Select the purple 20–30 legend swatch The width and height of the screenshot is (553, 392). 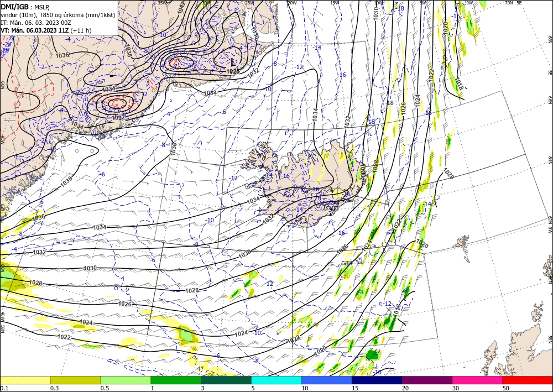(427, 380)
